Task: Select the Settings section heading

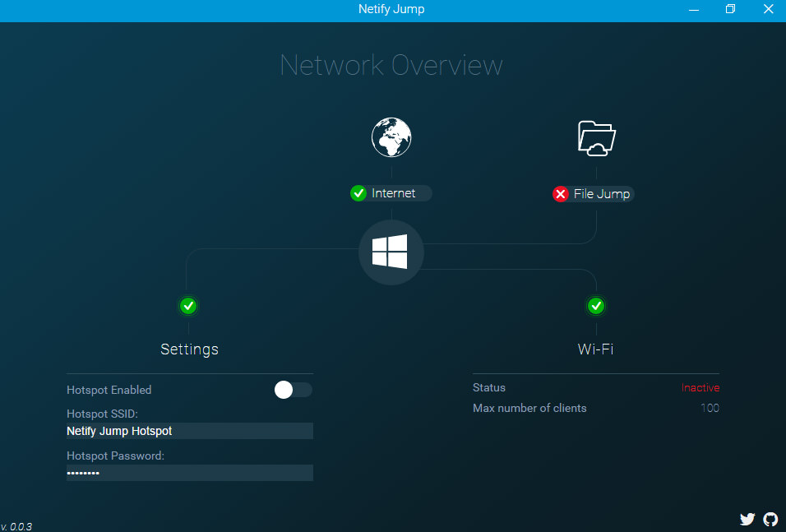Action: (x=188, y=349)
